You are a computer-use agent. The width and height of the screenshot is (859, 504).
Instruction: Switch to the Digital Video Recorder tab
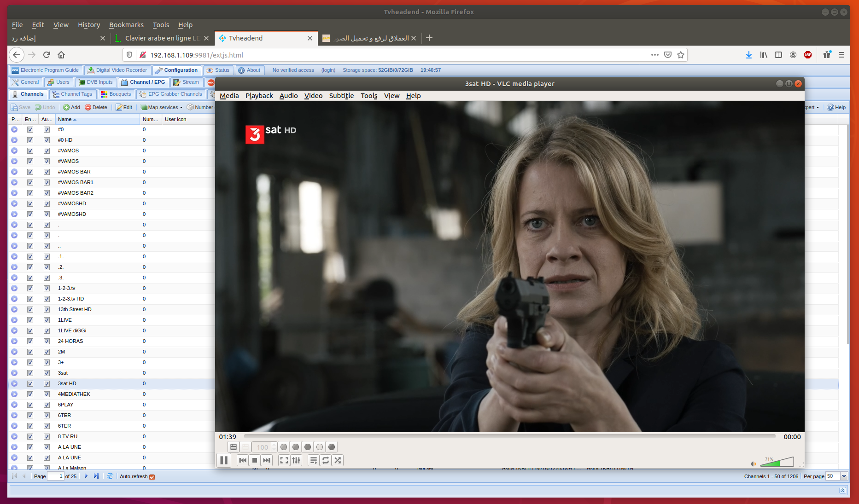pos(118,70)
